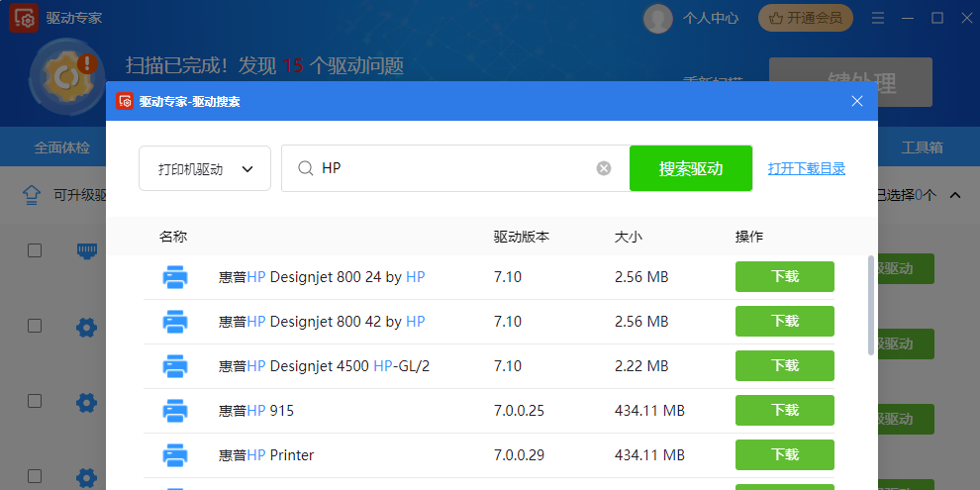The image size is (980, 490).
Task: Click the gear icon in second background row
Action: click(86, 327)
